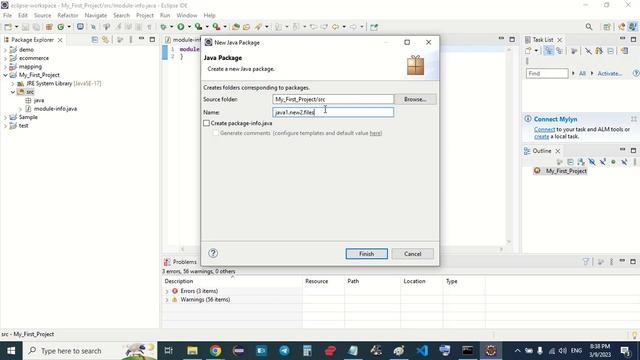Click the Synchronize Changed icon in Task List
Image resolution: width=640 pixels, height=360 pixels.
coord(599,51)
